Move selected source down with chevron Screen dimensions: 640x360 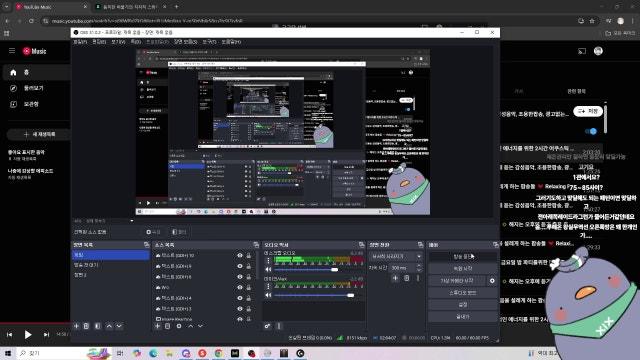pos(200,326)
